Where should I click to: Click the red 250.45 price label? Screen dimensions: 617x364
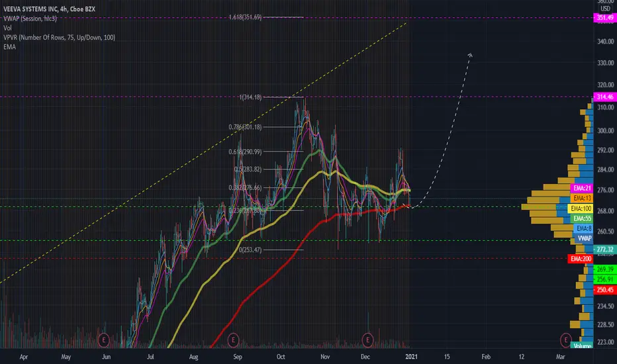[605, 290]
